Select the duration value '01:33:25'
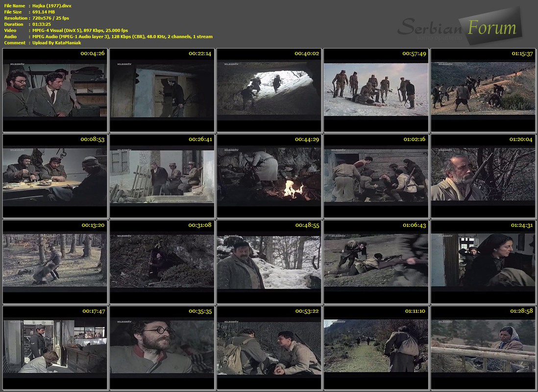Screen dimensions: 538x392 tap(42, 24)
